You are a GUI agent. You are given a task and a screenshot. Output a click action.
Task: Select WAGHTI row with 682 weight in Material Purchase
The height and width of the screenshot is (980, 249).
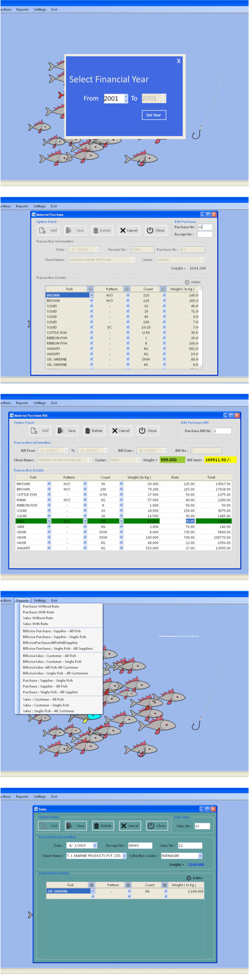[124, 348]
